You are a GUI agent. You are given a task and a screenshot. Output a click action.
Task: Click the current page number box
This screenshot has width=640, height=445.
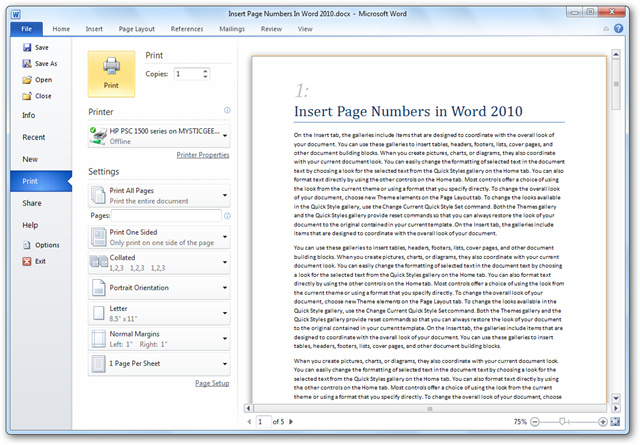tap(264, 422)
